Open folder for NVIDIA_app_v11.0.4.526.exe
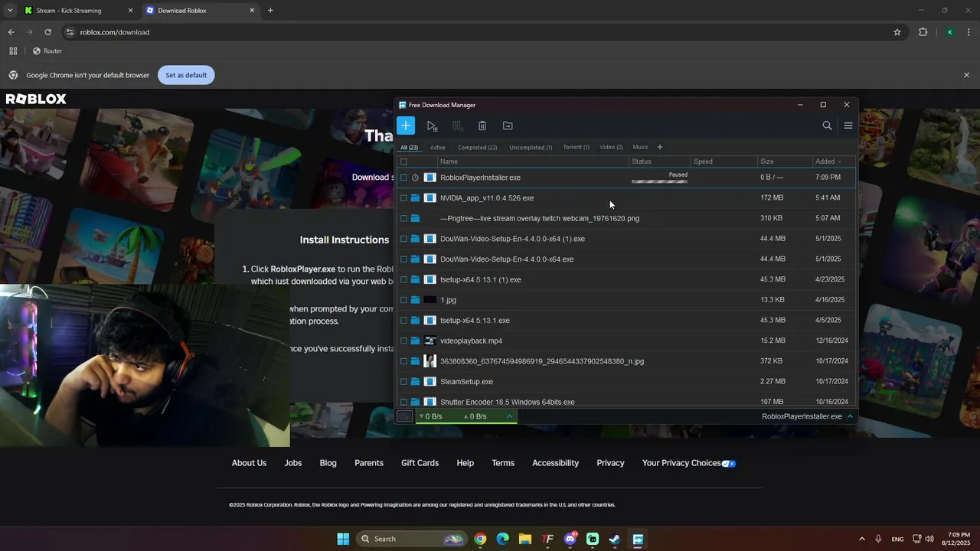Viewport: 980px width, 551px height. [415, 198]
